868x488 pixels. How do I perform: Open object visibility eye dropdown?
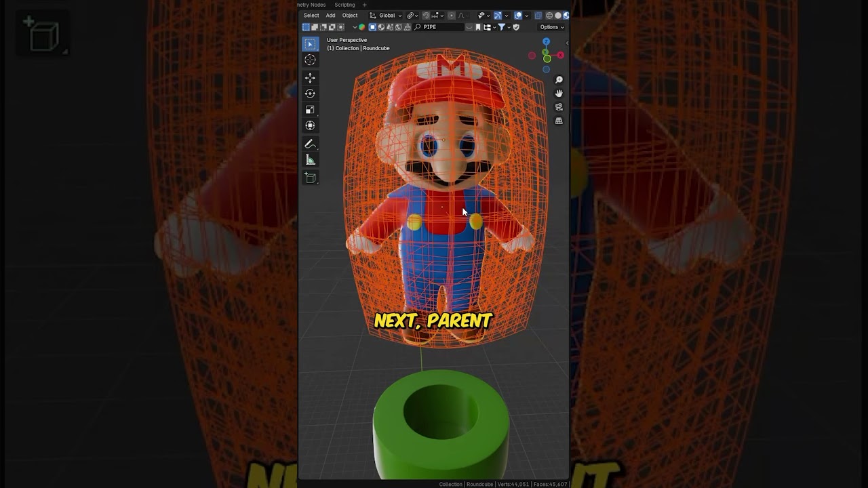click(x=485, y=16)
